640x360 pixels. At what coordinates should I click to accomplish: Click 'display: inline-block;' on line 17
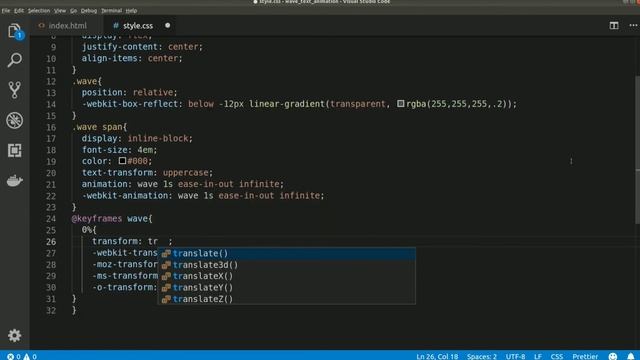coord(137,138)
